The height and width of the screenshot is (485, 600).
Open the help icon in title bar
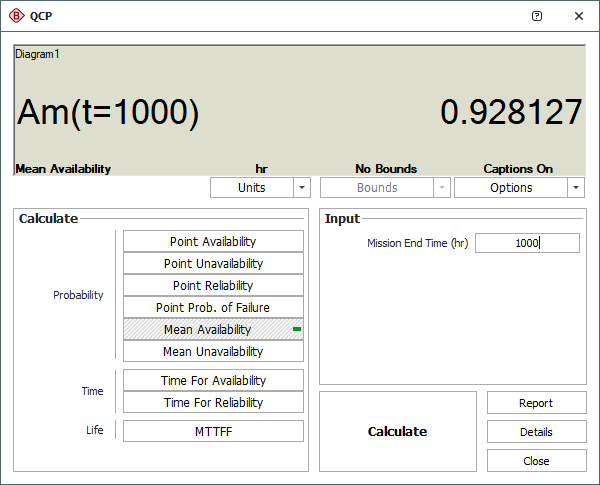coord(537,16)
